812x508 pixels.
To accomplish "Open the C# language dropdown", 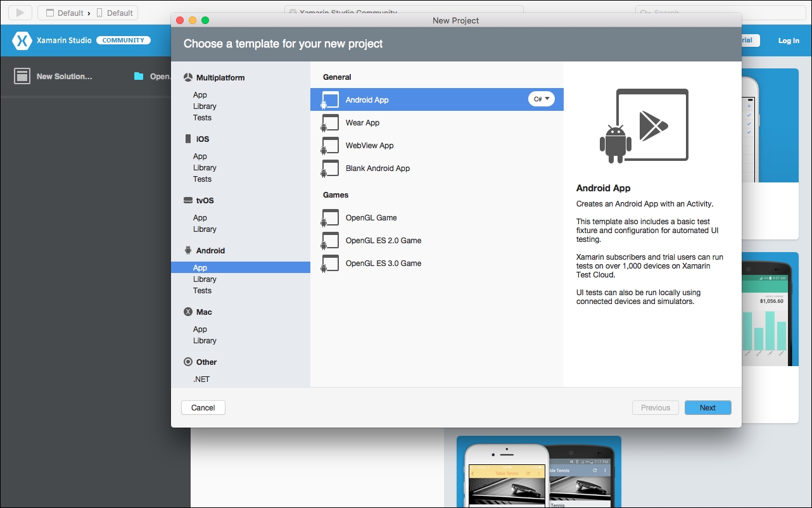I will [x=542, y=99].
